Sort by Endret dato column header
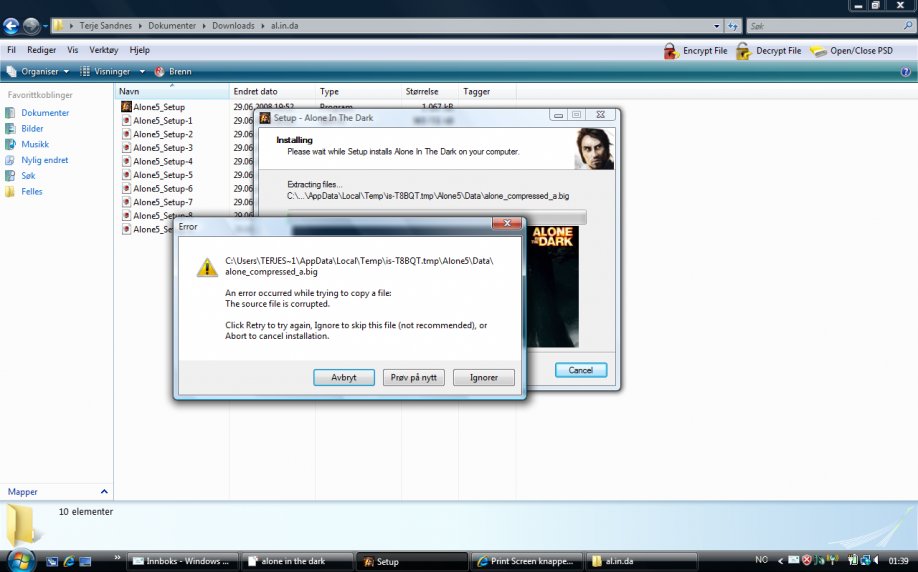 coord(272,91)
